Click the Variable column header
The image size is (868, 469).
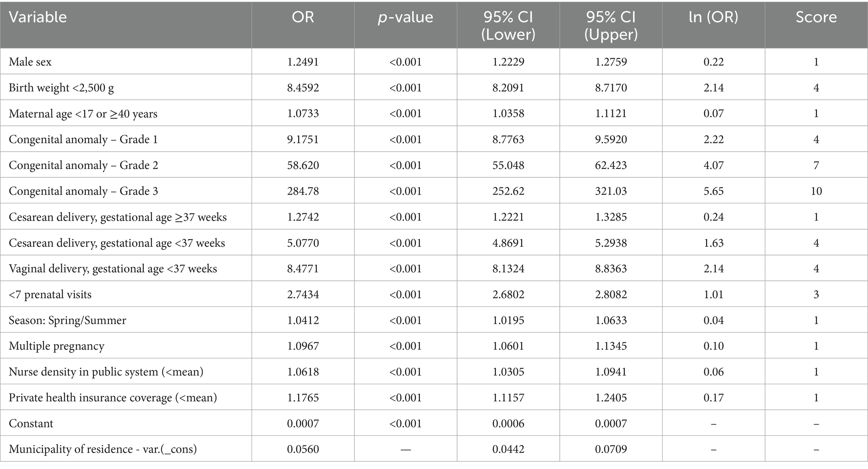pos(38,17)
